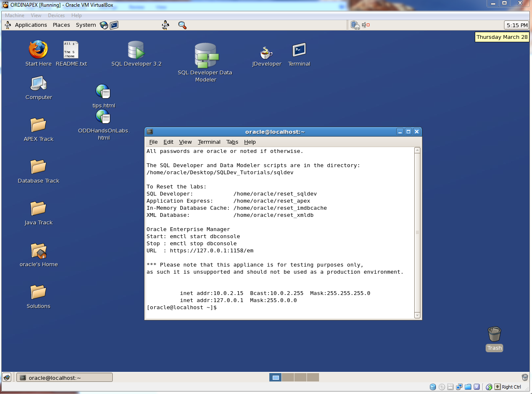Click the VirtualBox network status icon
The width and height of the screenshot is (532, 394).
pyautogui.click(x=459, y=387)
